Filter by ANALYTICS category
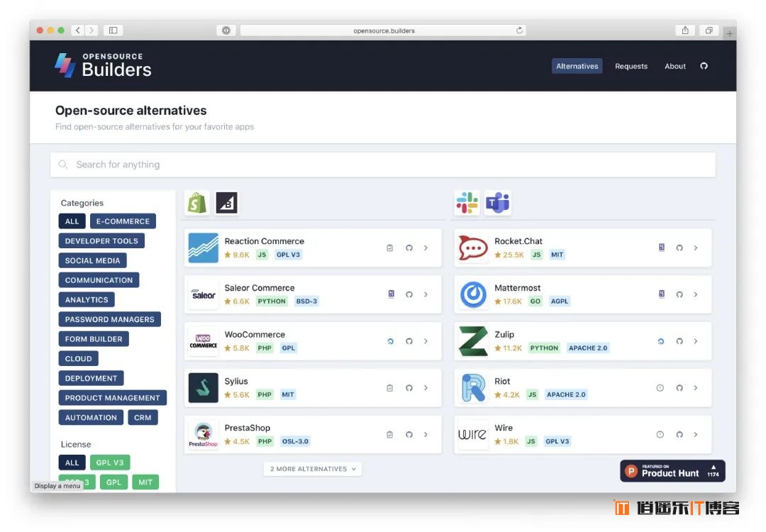Image resolution: width=766 pixels, height=532 pixels. point(87,299)
